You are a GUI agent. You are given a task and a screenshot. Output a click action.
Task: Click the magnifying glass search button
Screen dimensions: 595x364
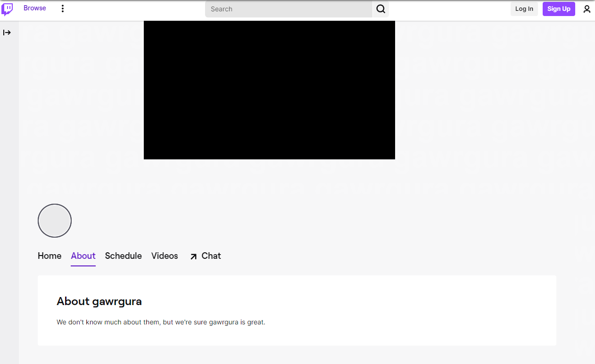(x=381, y=9)
